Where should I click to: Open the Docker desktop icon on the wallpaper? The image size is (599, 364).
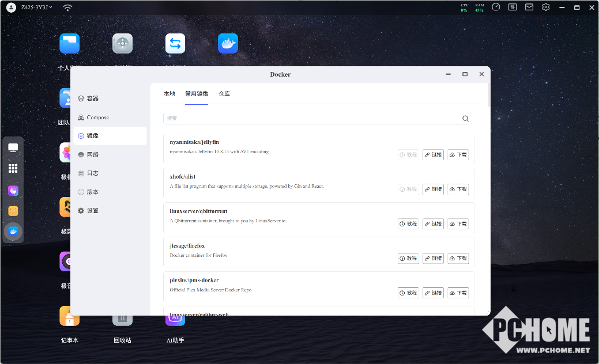[228, 44]
